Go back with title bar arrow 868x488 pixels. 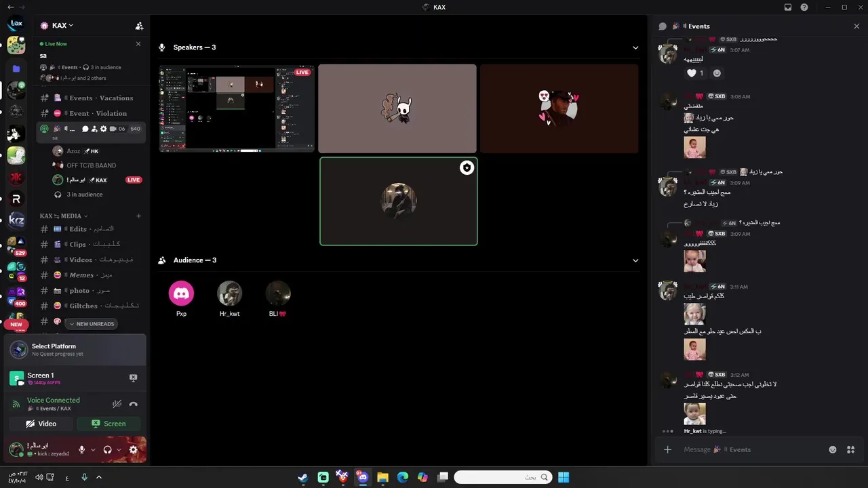click(x=10, y=7)
